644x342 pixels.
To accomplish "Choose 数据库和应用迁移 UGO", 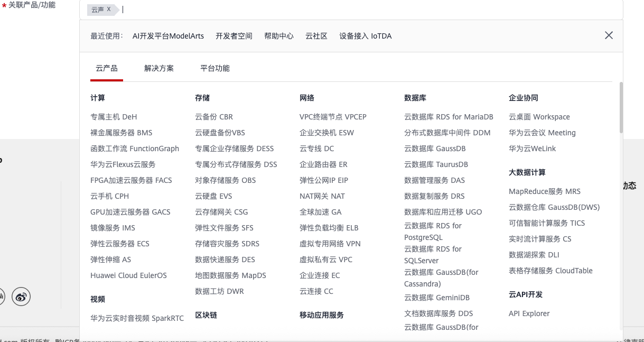I will tap(443, 212).
